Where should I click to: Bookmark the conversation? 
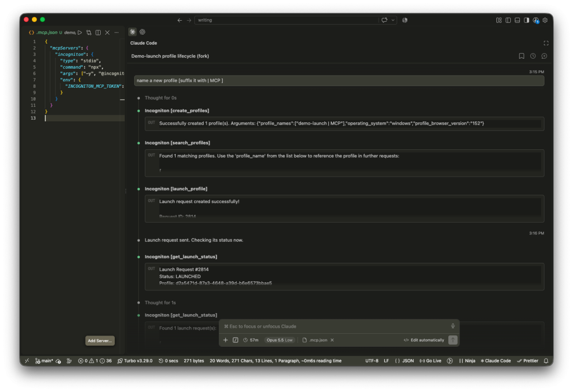(x=522, y=56)
